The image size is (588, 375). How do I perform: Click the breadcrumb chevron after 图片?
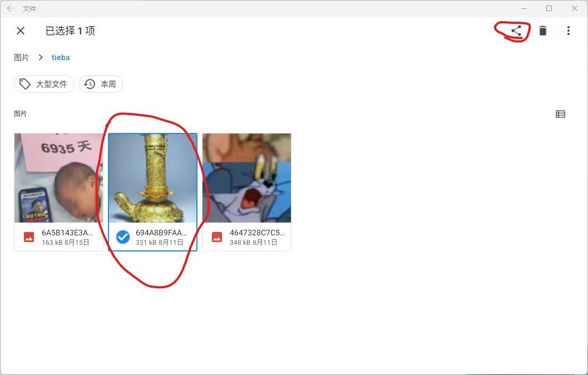[x=40, y=57]
